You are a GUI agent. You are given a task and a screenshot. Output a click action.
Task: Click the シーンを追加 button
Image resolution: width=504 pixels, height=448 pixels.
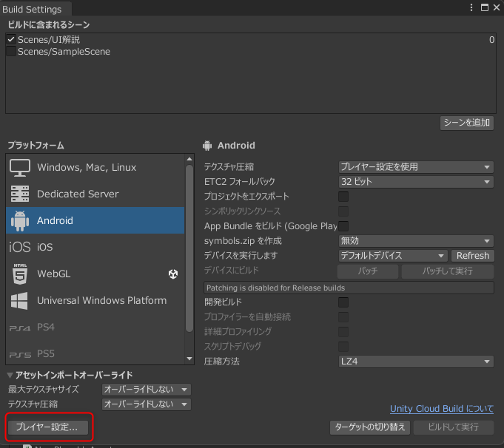pyautogui.click(x=467, y=123)
